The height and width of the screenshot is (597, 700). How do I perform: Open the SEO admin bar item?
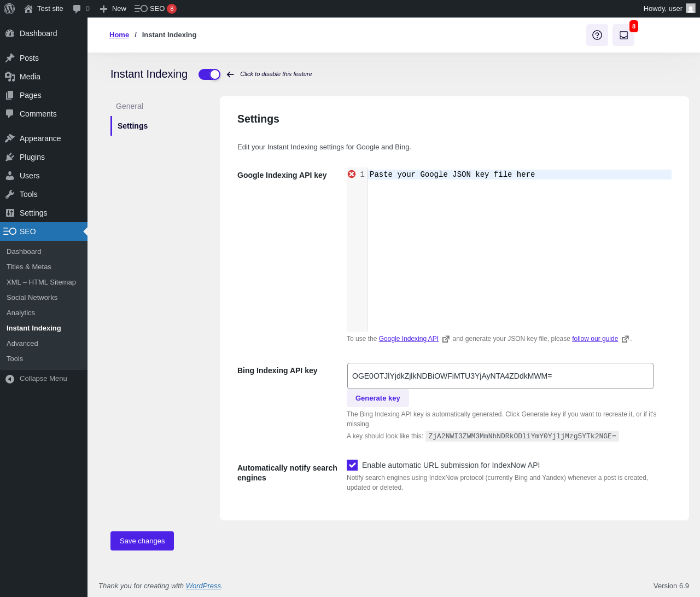155,9
